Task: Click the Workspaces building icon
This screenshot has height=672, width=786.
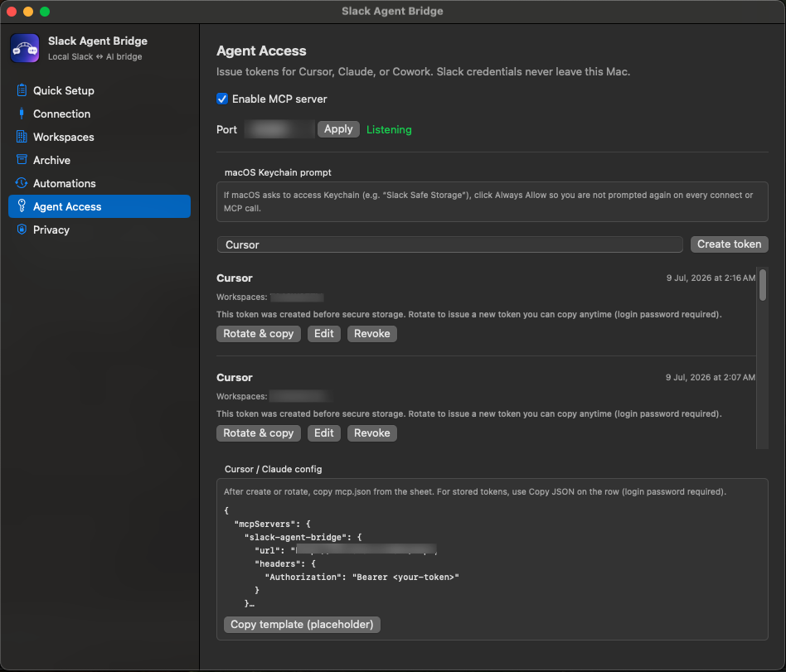Action: pos(22,137)
